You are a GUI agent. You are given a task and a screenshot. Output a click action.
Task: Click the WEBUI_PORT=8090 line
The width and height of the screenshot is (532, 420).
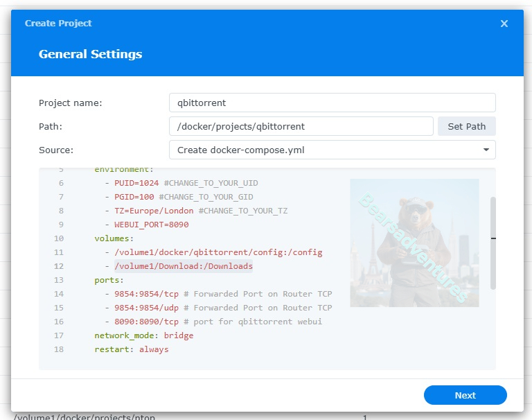click(x=151, y=225)
